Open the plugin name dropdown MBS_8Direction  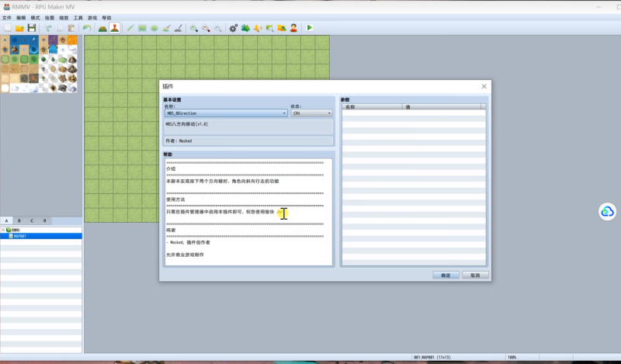pyautogui.click(x=226, y=113)
